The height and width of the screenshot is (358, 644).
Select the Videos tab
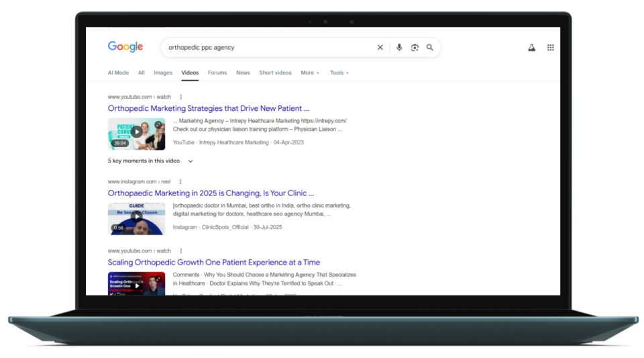(x=190, y=73)
